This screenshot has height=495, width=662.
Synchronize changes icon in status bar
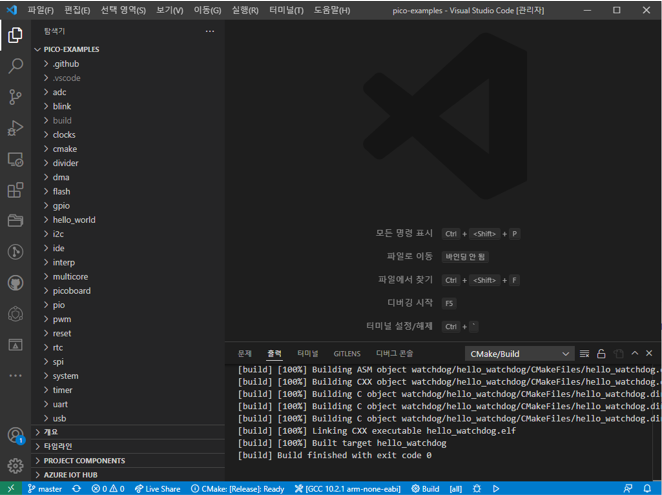(76, 489)
